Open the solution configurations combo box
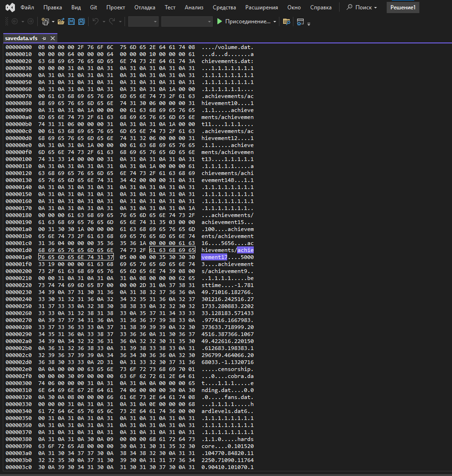This screenshot has height=476, width=452. 143,21
